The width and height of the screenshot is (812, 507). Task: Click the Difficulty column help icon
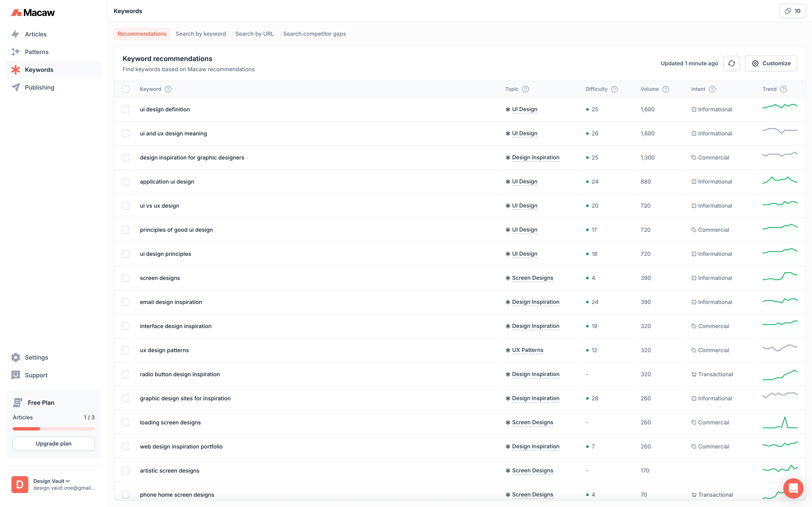(614, 89)
